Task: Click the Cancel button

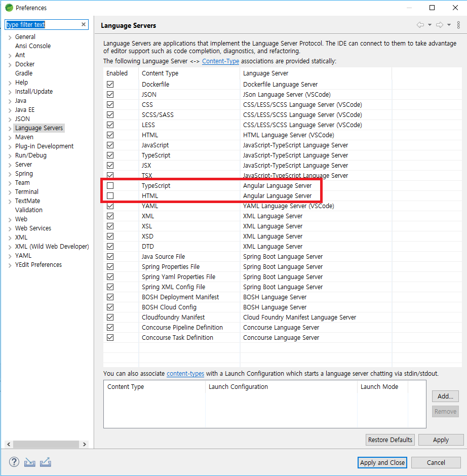Action: coord(436,462)
